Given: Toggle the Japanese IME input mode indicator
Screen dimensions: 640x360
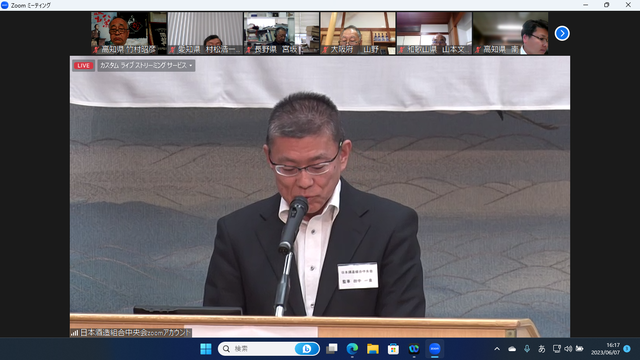Looking at the screenshot, I should [542, 349].
